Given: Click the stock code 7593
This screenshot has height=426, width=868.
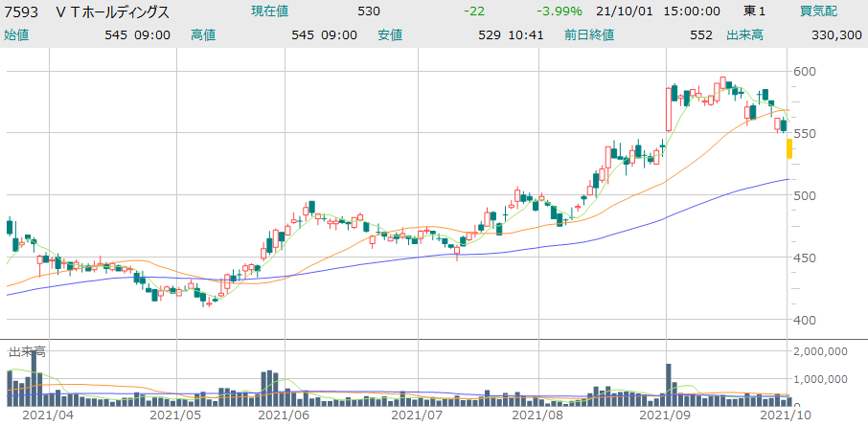Looking at the screenshot, I should click(22, 11).
